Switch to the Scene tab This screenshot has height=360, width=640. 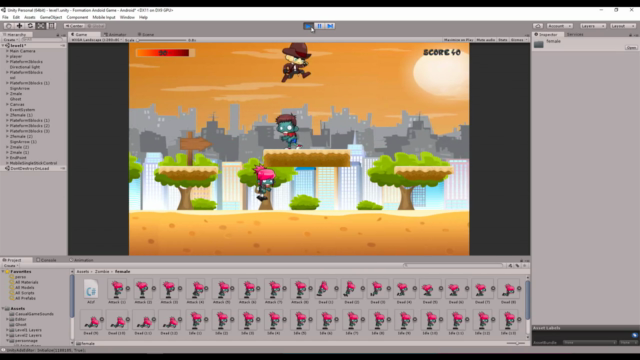pyautogui.click(x=146, y=35)
